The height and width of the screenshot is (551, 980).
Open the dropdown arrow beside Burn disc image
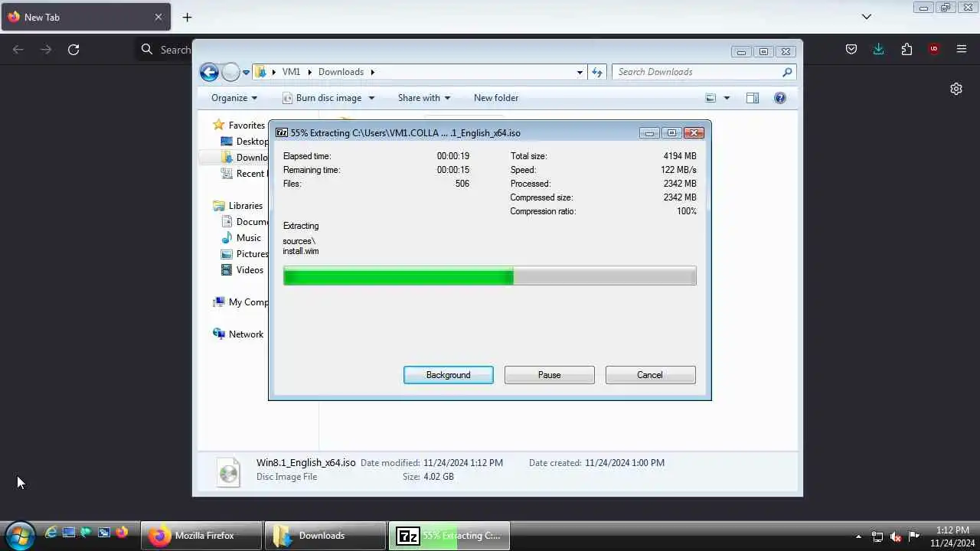[371, 98]
